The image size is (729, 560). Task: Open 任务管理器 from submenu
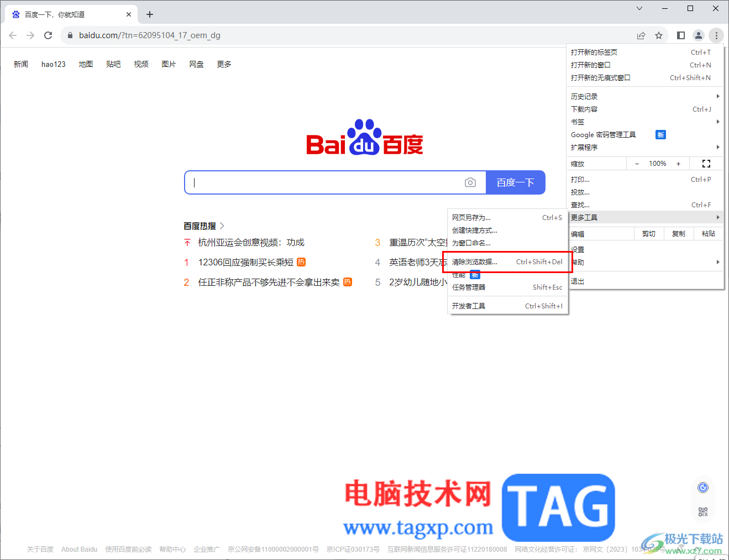pyautogui.click(x=507, y=287)
